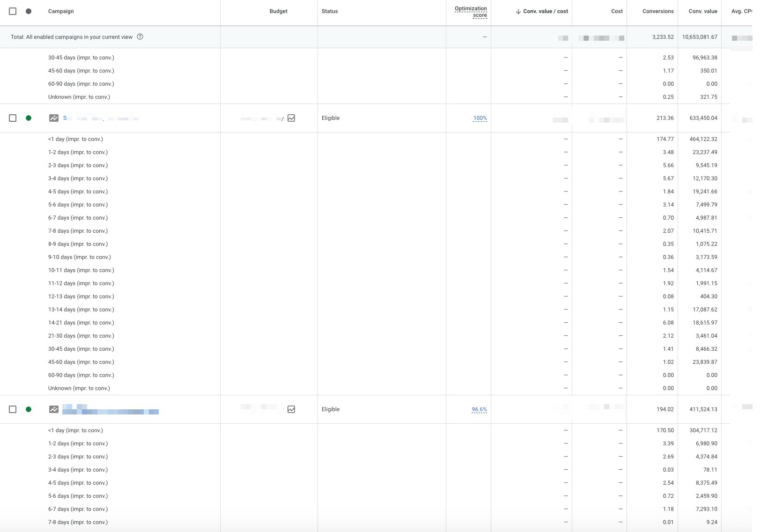Click green status dot of 96.6% score campaign
This screenshot has width=768, height=532.
click(x=29, y=409)
